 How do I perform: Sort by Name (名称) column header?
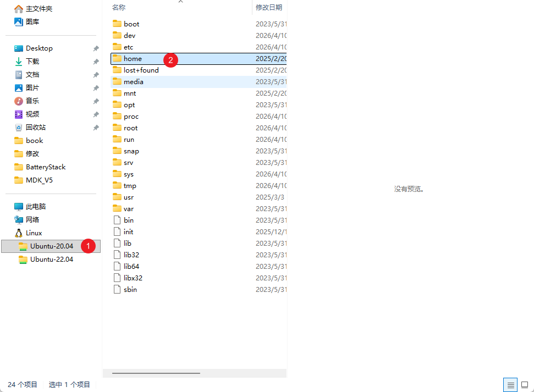pos(119,8)
